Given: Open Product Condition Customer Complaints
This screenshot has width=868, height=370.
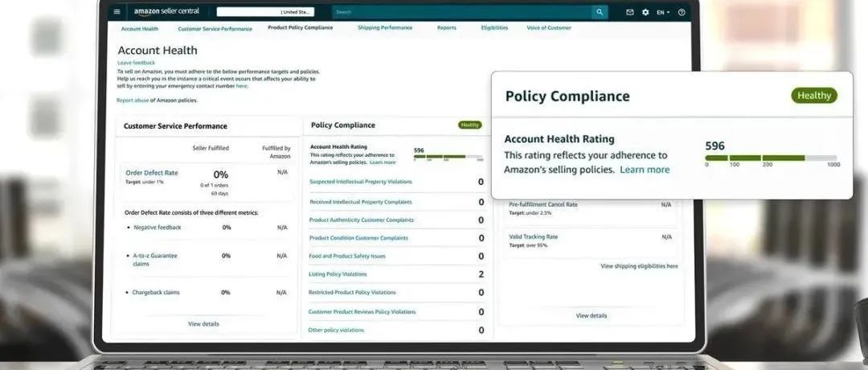Looking at the screenshot, I should pos(358,238).
